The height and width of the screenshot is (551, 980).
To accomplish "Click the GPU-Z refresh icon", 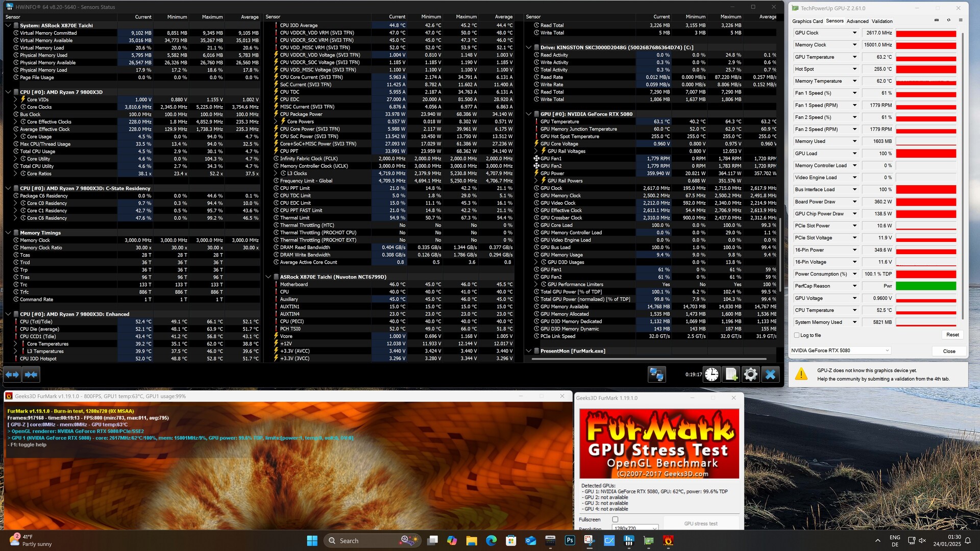I will (948, 20).
